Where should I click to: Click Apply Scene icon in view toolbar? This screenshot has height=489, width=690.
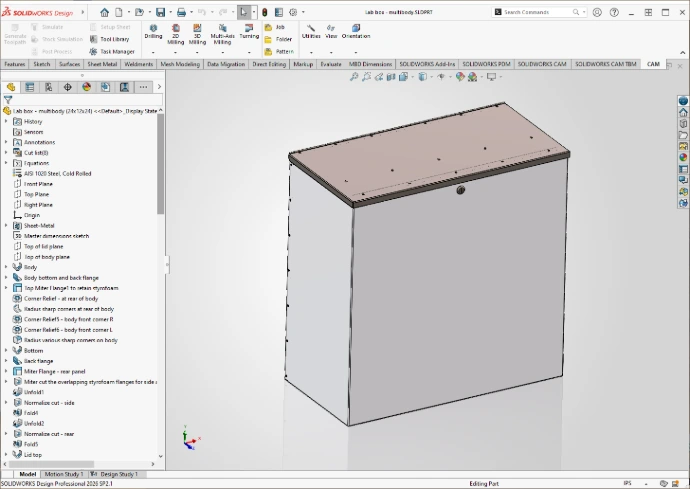[x=473, y=77]
